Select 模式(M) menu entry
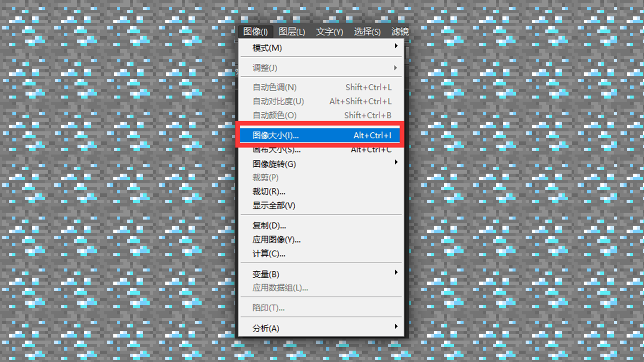644x362 pixels. [x=320, y=48]
